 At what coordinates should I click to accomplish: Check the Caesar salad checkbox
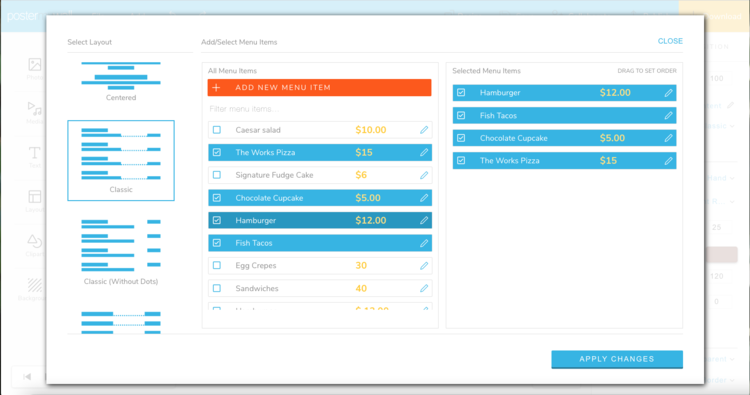coord(217,130)
